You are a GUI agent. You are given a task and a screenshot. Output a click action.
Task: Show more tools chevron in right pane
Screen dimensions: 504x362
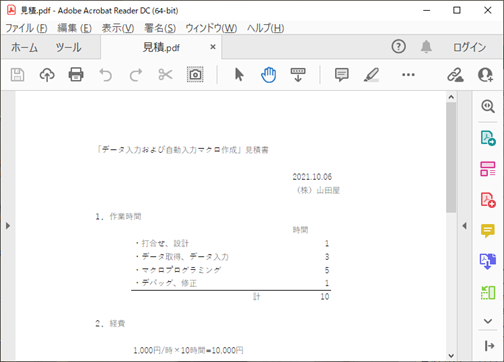[x=488, y=321]
